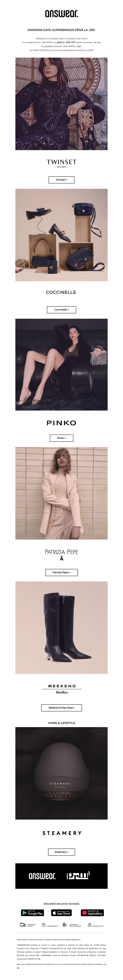Image resolution: width=123 pixels, height=980 pixels.
Task: Open the Weekend Max Mara > button
Action: (x=61, y=708)
